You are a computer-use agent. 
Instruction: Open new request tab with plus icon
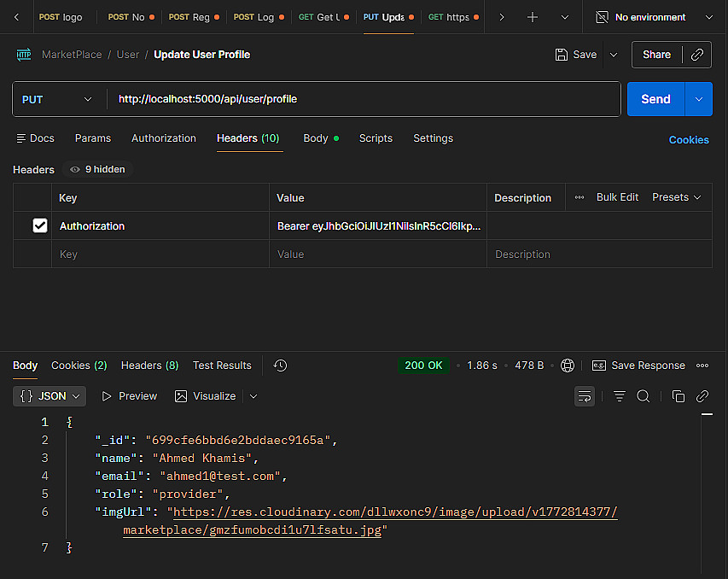(x=533, y=17)
